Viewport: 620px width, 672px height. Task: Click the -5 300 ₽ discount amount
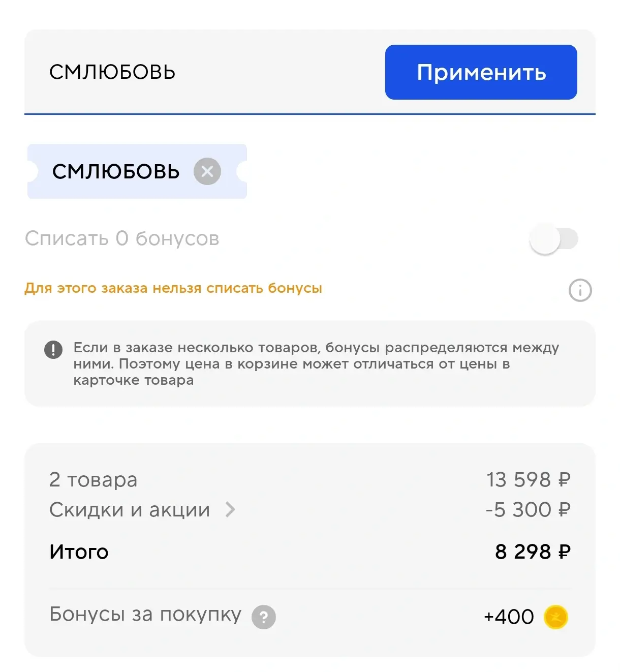coord(528,510)
